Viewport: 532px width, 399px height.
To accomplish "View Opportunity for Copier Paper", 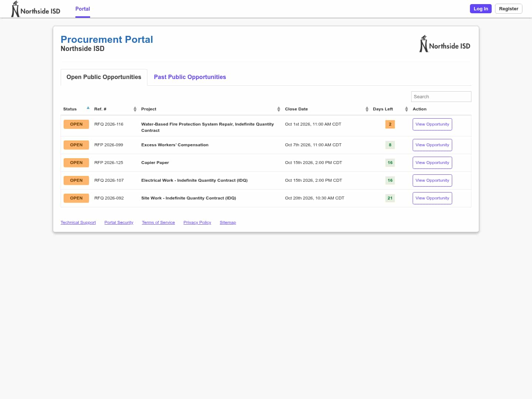I will coord(432,163).
